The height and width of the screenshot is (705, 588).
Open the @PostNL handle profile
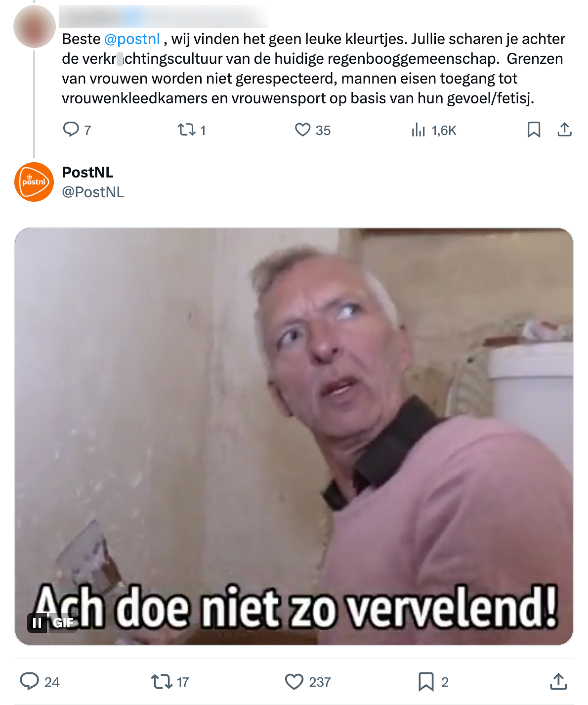(x=93, y=192)
